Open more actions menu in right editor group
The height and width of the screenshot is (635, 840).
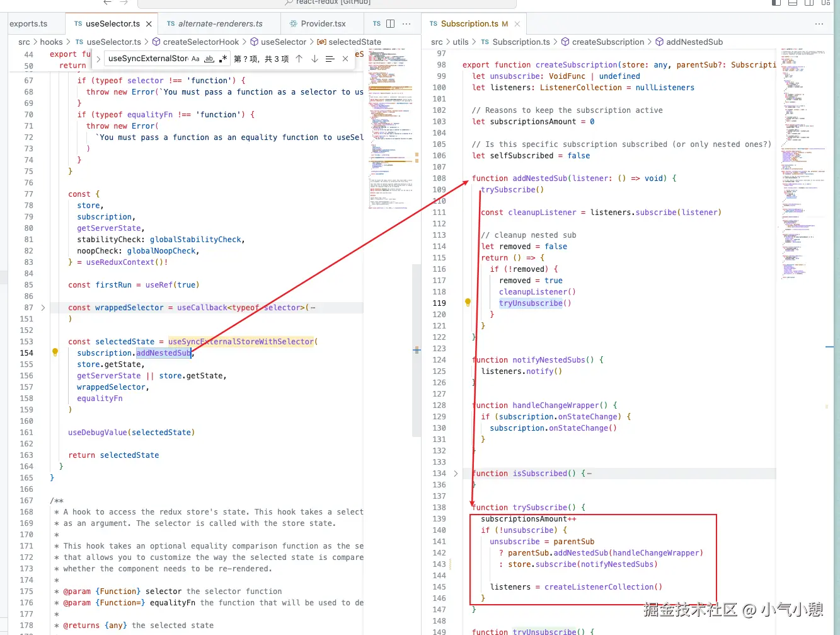819,24
